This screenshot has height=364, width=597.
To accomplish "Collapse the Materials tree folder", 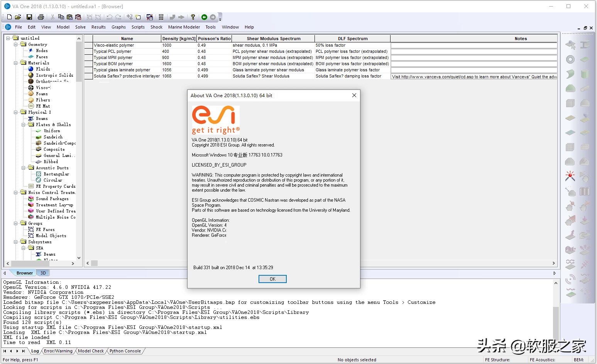I will click(15, 63).
